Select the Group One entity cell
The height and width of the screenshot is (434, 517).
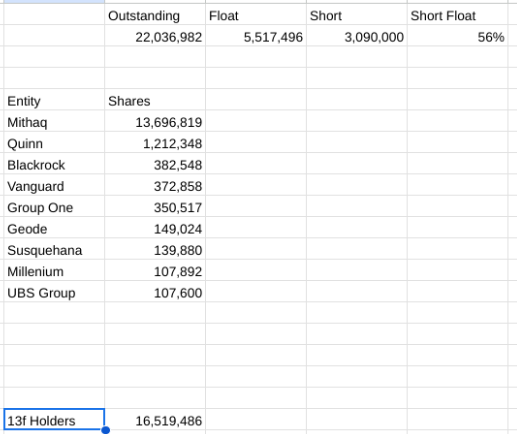(54, 207)
